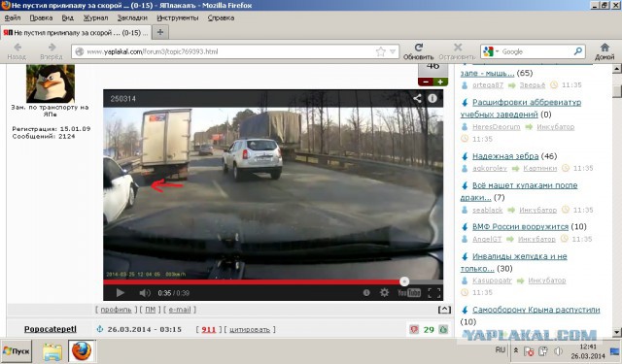Open topic Инвалиды желудка и не только
Screen dimensions: 622x364
point(514,262)
